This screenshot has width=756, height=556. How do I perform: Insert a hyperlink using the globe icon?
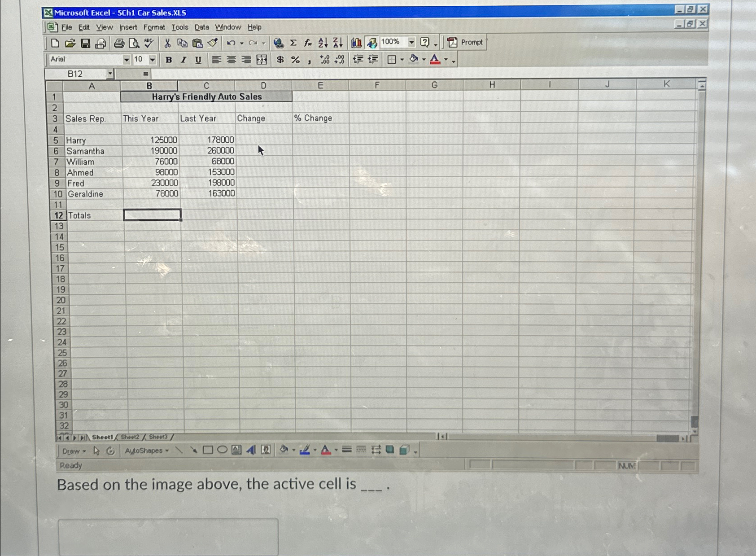tap(279, 43)
